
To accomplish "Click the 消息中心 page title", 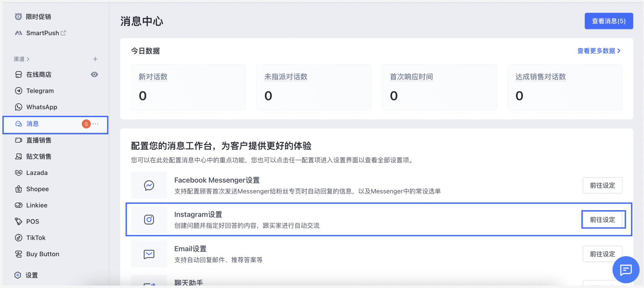I will [142, 21].
